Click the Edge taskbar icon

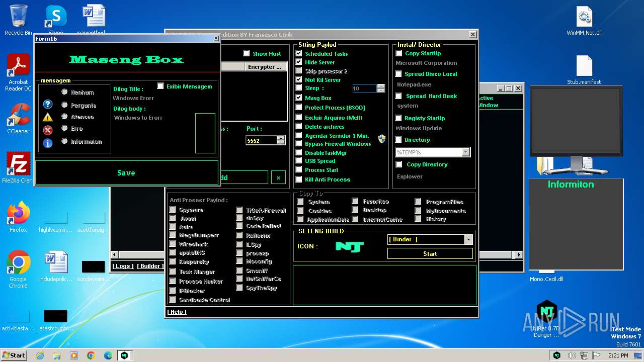pyautogui.click(x=108, y=355)
